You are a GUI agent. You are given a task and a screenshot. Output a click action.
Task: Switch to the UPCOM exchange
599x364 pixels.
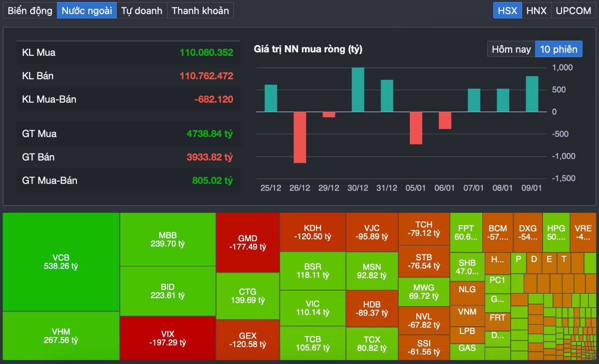point(574,10)
